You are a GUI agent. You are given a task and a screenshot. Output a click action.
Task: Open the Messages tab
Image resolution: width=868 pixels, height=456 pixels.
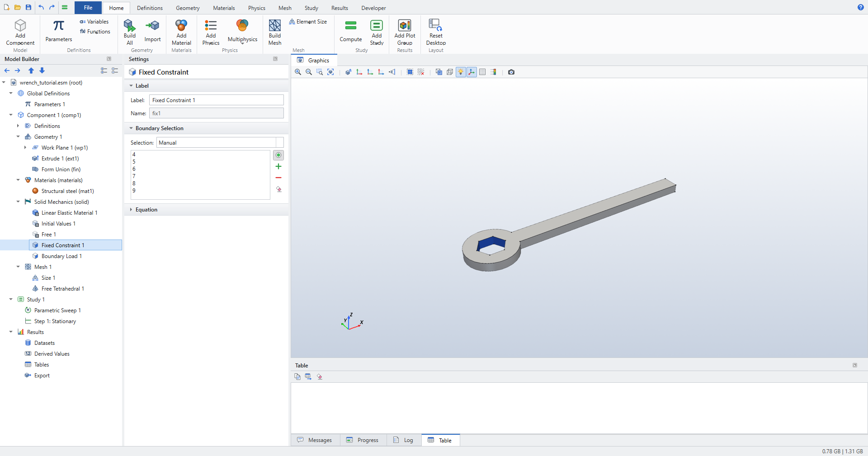pos(315,440)
